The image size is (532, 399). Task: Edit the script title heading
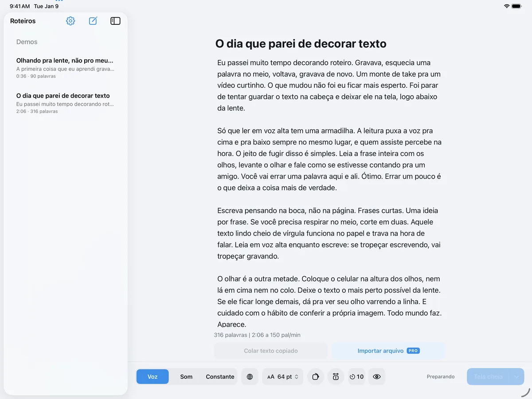click(x=301, y=44)
